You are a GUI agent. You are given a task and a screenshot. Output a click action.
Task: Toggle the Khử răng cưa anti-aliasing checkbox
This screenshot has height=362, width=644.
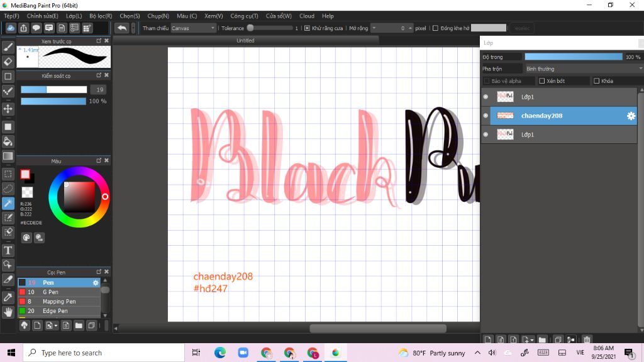tap(307, 28)
